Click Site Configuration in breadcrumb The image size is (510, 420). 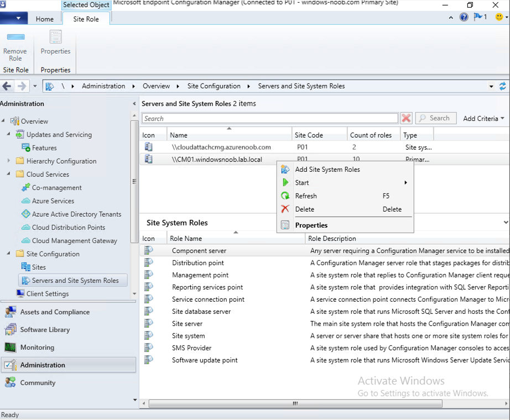point(214,86)
